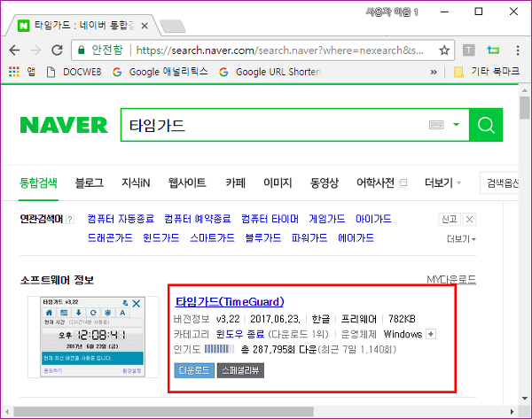Click the vertical scrollbar thumb

[x=525, y=108]
